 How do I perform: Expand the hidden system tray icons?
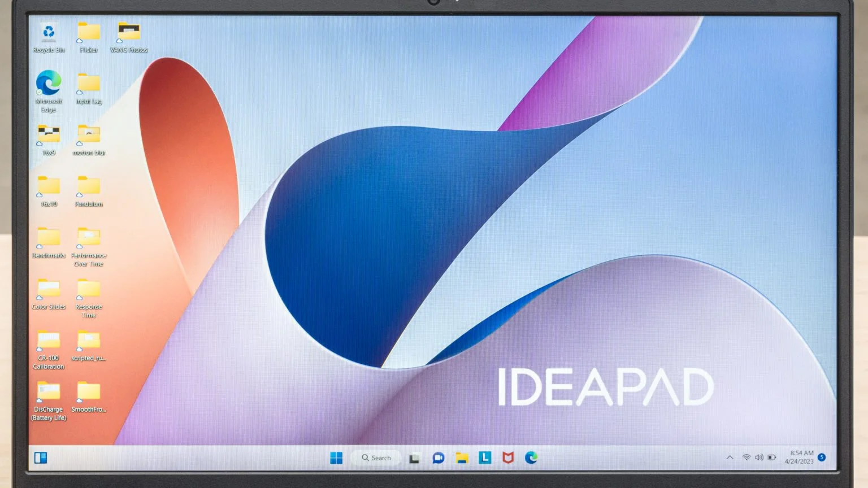tap(730, 457)
